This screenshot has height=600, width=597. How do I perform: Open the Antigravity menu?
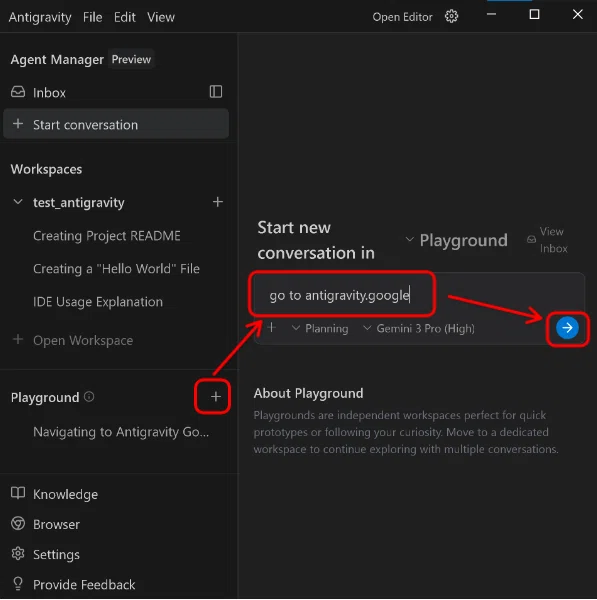[x=40, y=17]
